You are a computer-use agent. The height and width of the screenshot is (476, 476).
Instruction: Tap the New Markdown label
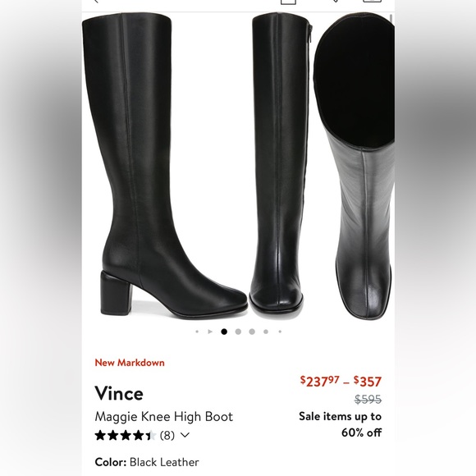(x=130, y=363)
